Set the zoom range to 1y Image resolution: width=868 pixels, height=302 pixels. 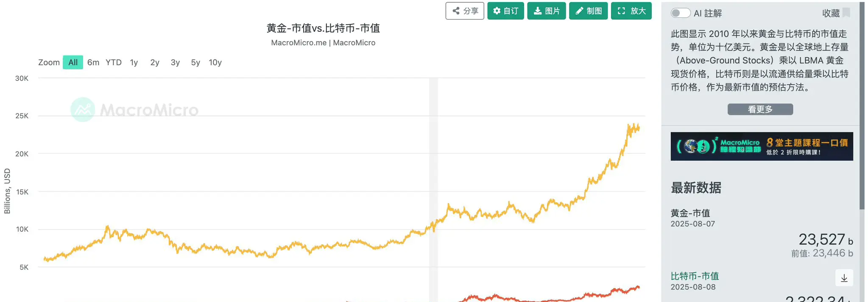[x=134, y=62]
